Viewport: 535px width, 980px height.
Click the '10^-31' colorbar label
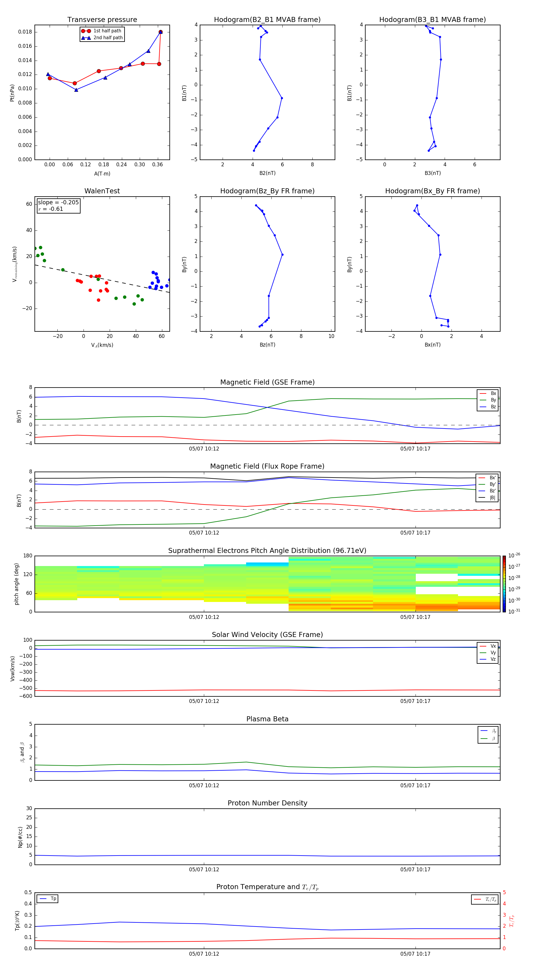point(514,611)
